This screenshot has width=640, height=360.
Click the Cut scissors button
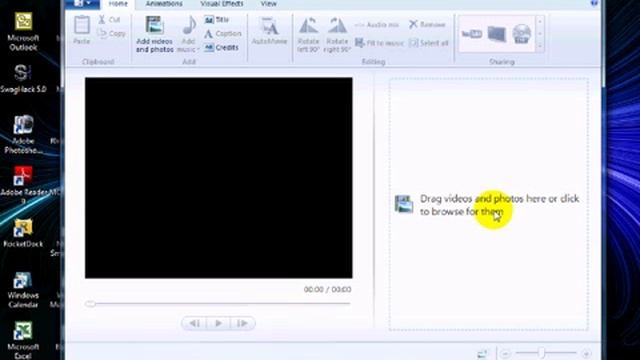click(109, 20)
